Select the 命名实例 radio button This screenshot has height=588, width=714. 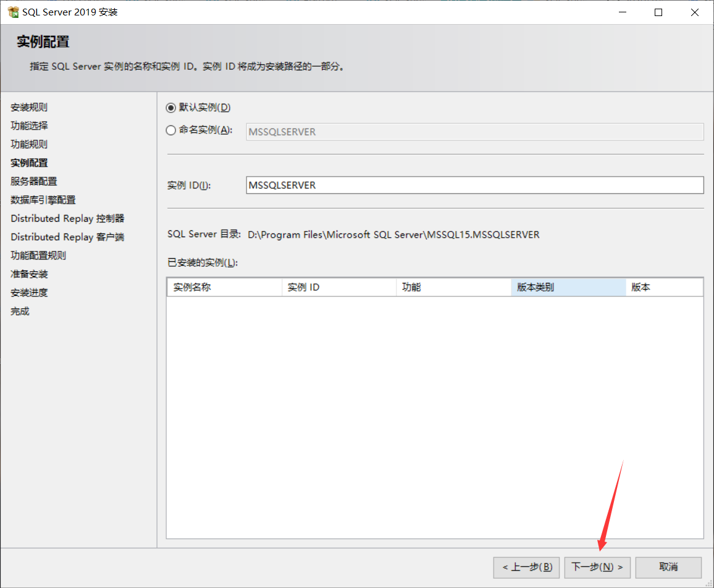tap(170, 131)
